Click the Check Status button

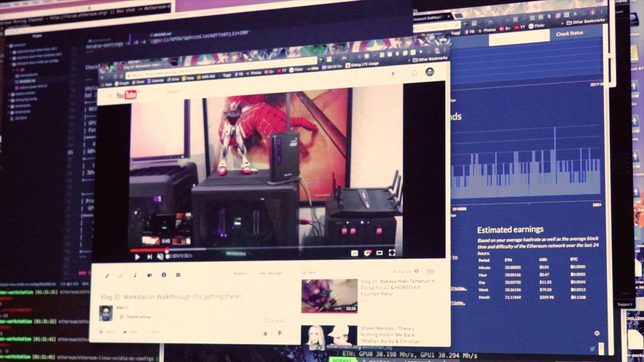570,34
